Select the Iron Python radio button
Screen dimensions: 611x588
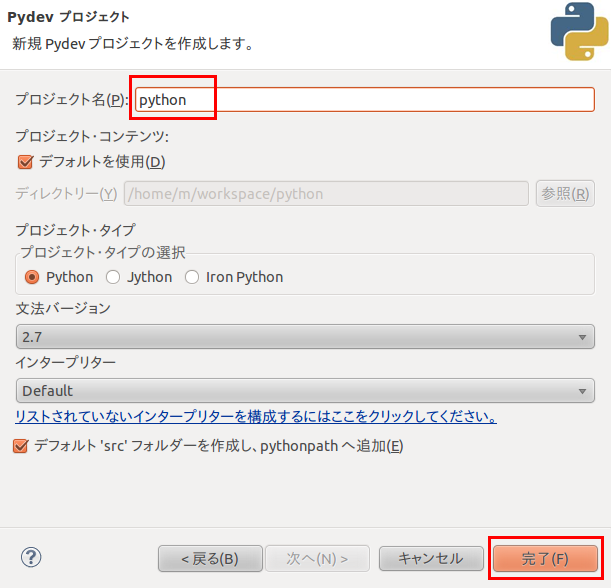pos(192,277)
